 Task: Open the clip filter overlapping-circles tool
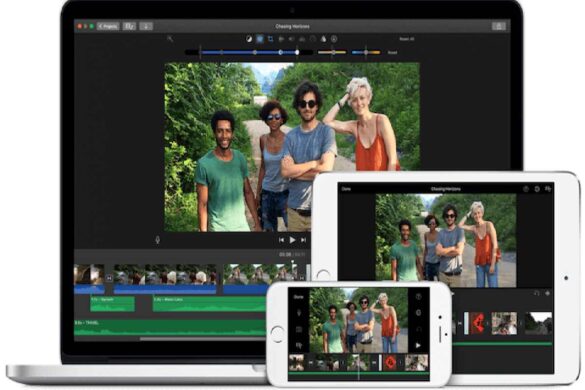pyautogui.click(x=323, y=39)
